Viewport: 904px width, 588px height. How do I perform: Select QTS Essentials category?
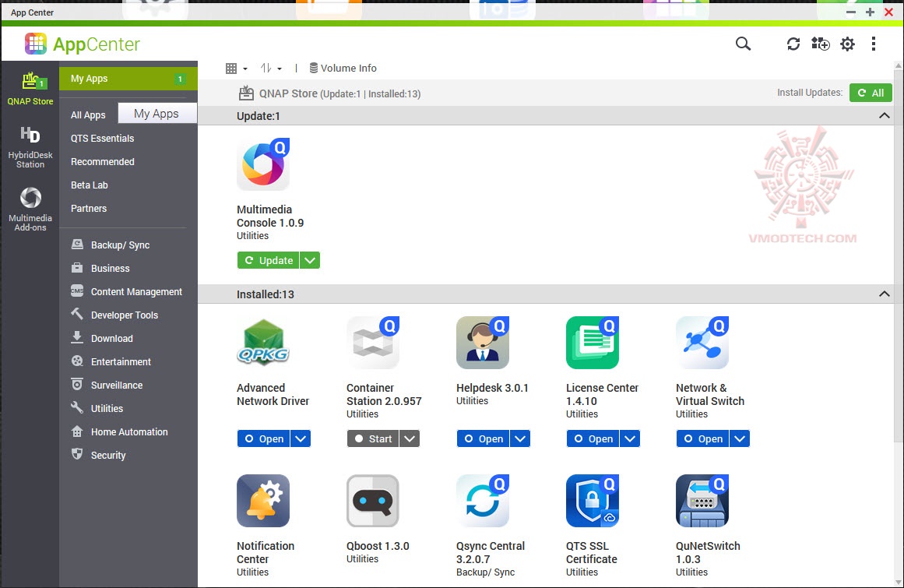[102, 139]
